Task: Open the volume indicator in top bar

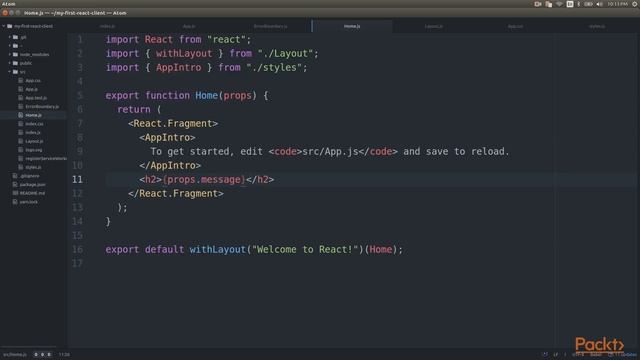Action: [599, 4]
